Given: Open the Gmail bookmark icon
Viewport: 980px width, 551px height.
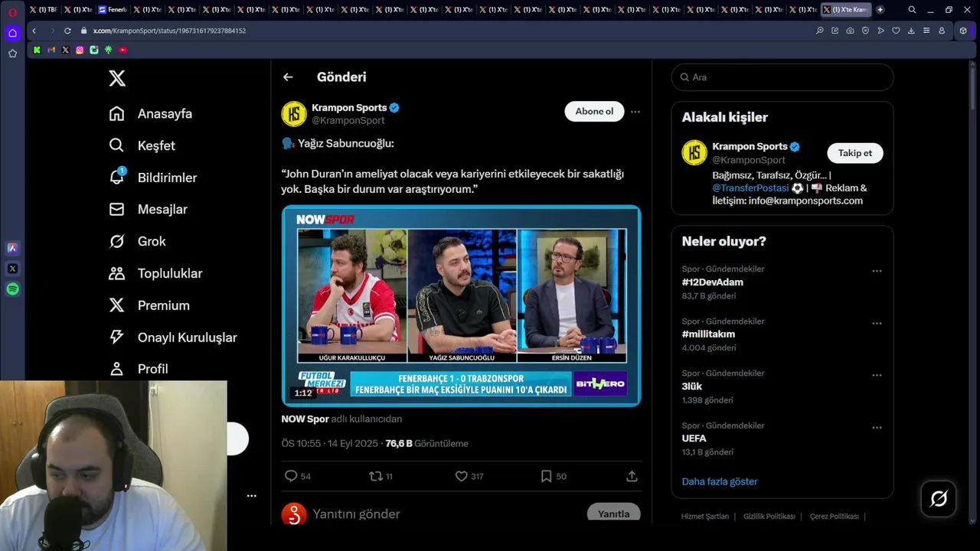Looking at the screenshot, I should [51, 50].
